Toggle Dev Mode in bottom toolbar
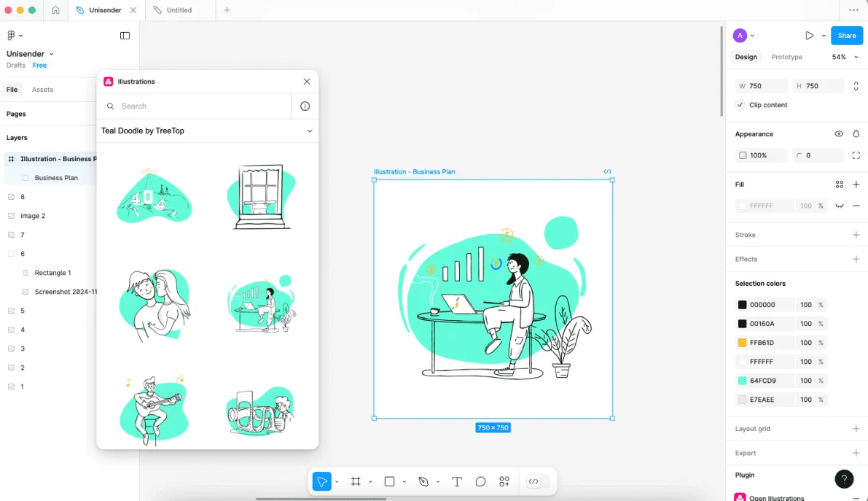The width and height of the screenshot is (868, 501). [x=533, y=481]
